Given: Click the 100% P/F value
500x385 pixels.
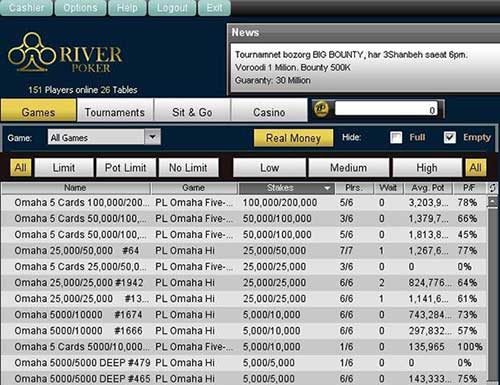Looking at the screenshot, I should [470, 347].
